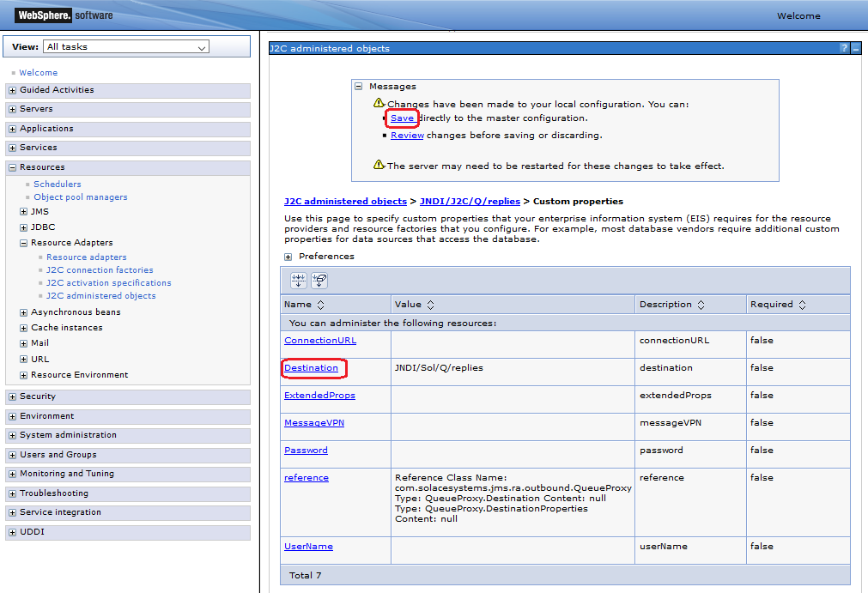Expand the Preferences section

288,257
